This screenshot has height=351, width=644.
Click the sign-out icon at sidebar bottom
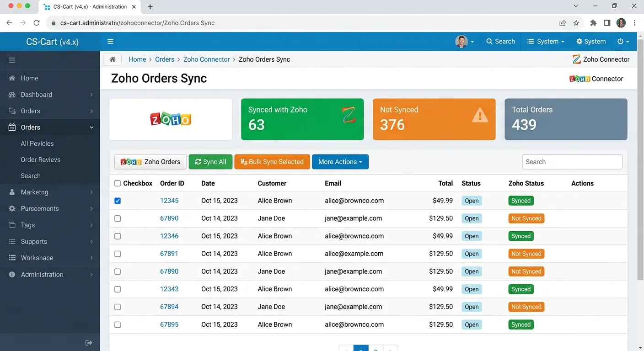[89, 343]
